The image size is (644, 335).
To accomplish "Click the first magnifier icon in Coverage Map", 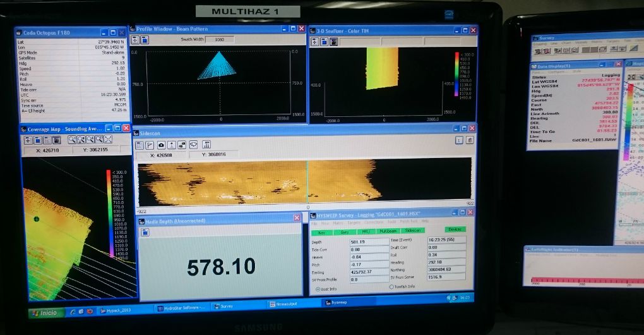I will 73,139.
